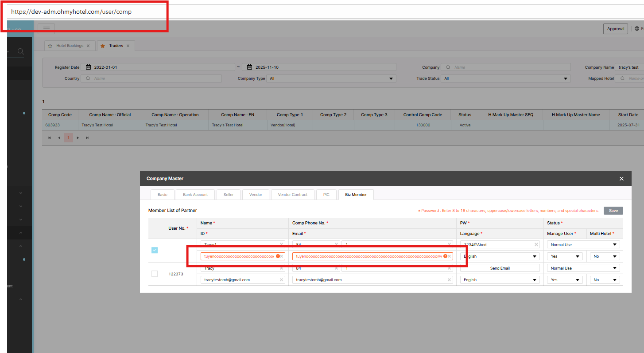Switch to the Bank Account tab

pyautogui.click(x=195, y=195)
